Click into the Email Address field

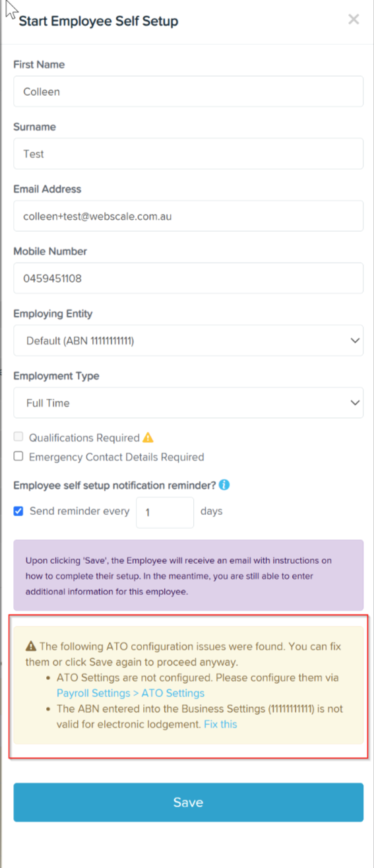click(x=189, y=216)
